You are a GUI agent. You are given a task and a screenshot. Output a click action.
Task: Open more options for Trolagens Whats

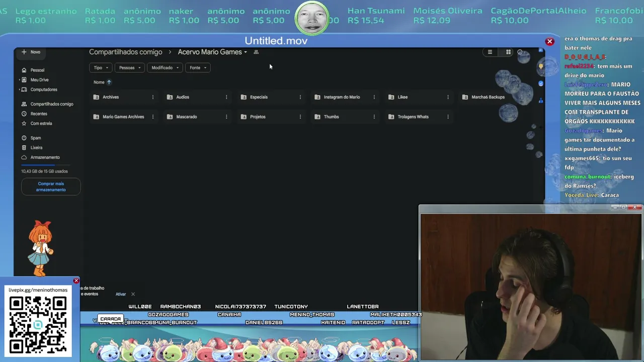(x=448, y=117)
